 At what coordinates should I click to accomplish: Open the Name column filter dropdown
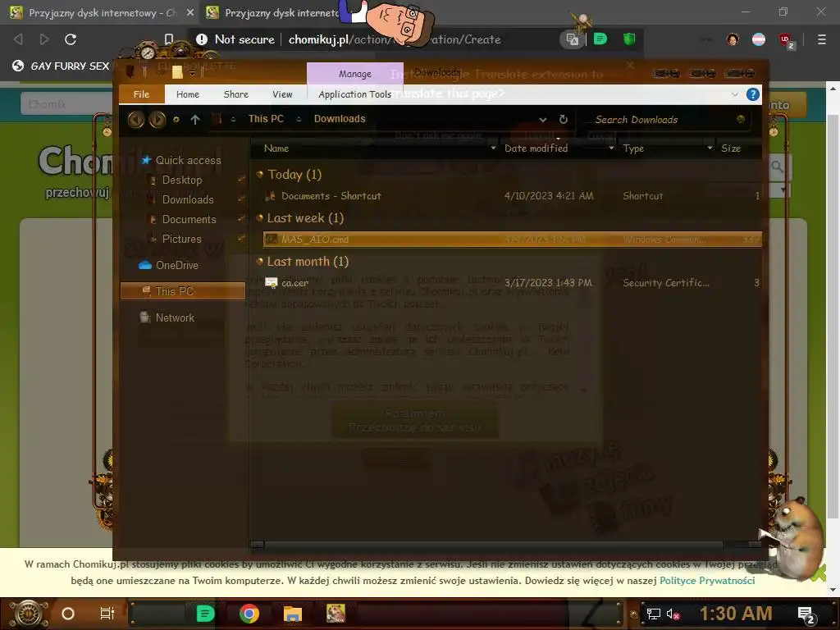493,148
